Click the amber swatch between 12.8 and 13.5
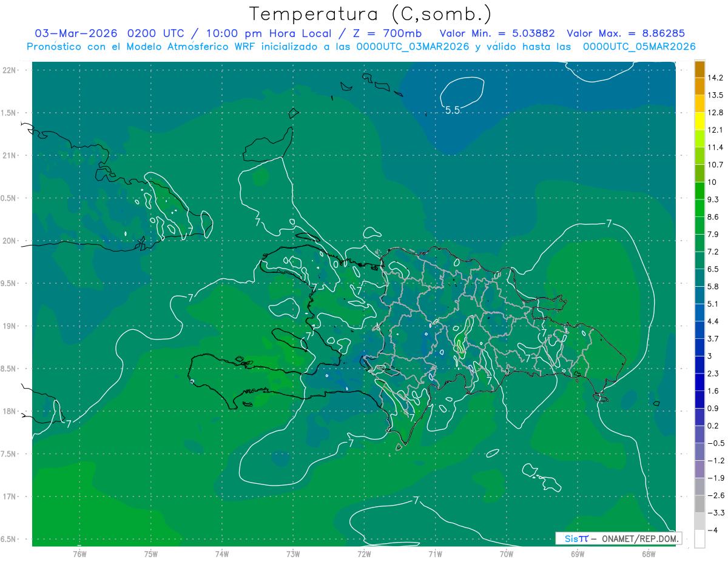Screen dimensions: 728x562 click(x=699, y=104)
